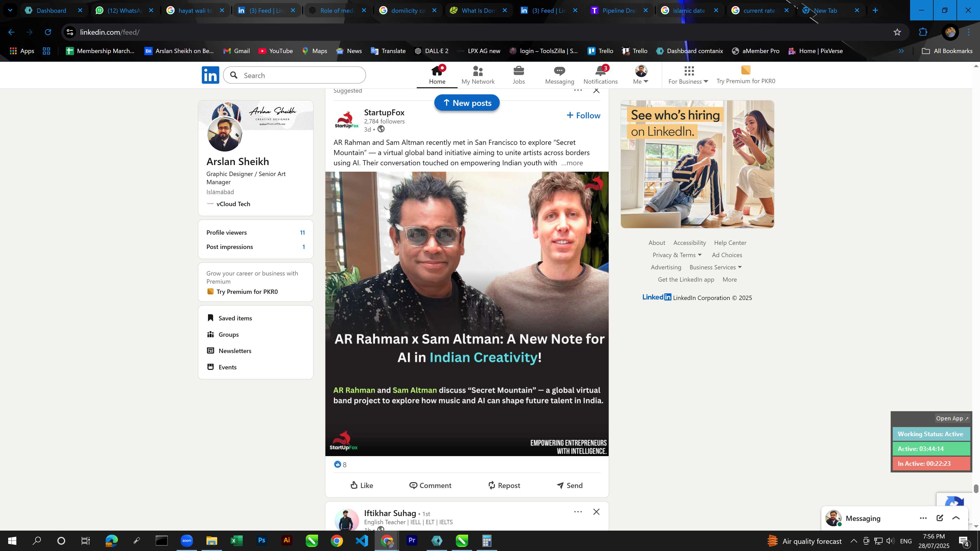The height and width of the screenshot is (551, 980).
Task: Open All Bookmarks folder
Action: (947, 51)
